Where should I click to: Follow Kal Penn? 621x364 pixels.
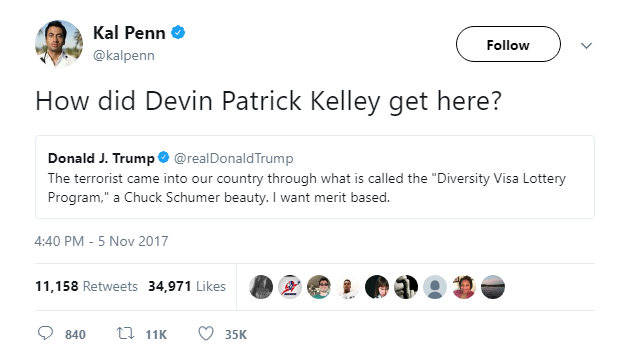[508, 44]
